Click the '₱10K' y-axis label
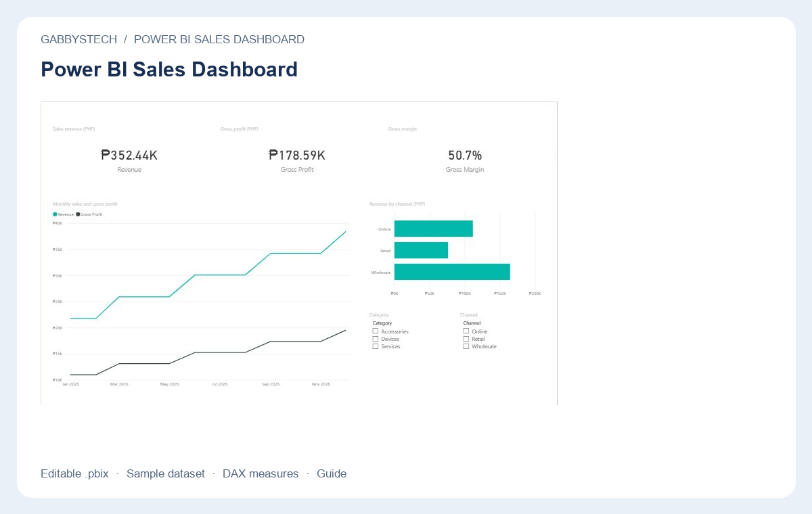 pyautogui.click(x=58, y=380)
